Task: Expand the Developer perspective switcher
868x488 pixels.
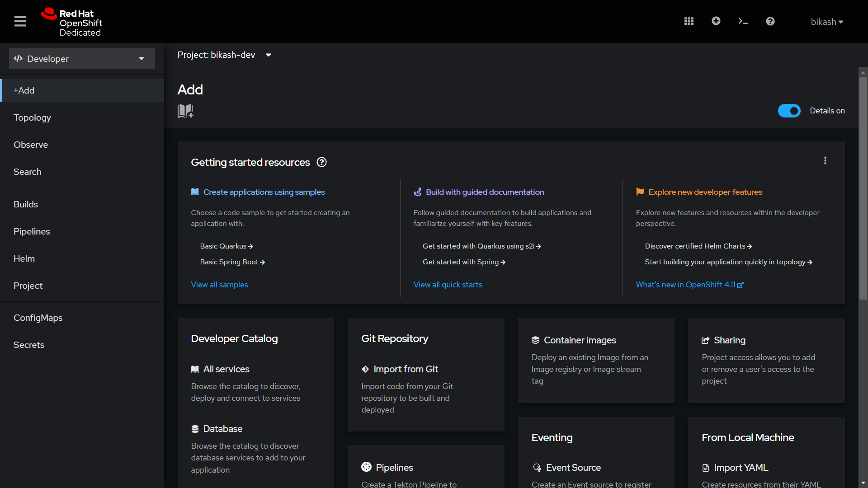Action: point(82,59)
